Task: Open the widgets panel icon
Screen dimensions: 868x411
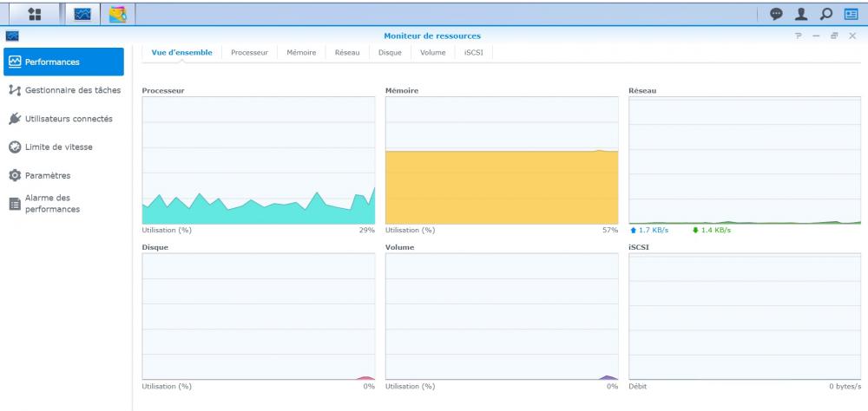Action: (851, 15)
